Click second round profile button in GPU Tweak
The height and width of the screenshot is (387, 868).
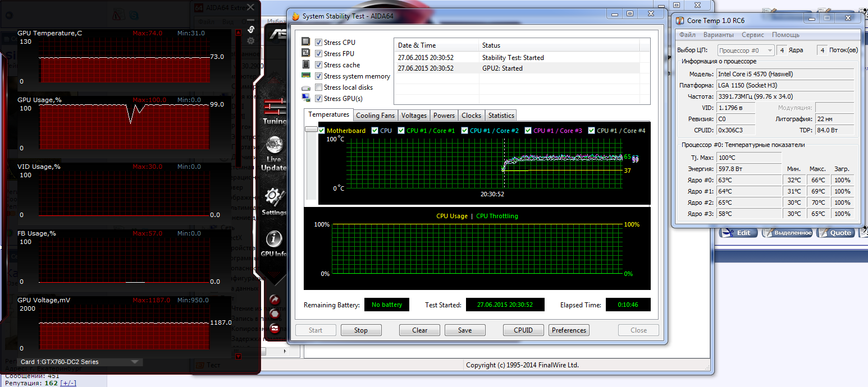tap(275, 314)
